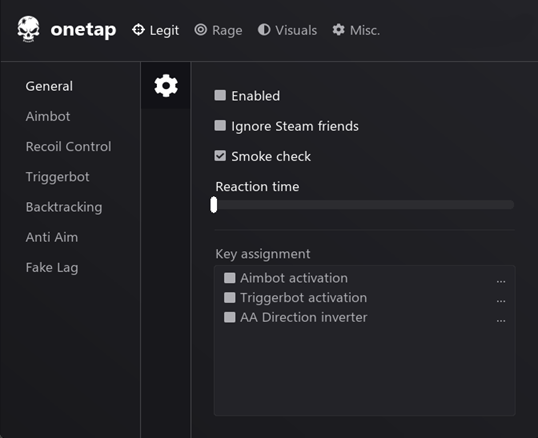Screen dimensions: 538x438
Task: Open the Backtracking sidebar entry
Action: pos(64,207)
